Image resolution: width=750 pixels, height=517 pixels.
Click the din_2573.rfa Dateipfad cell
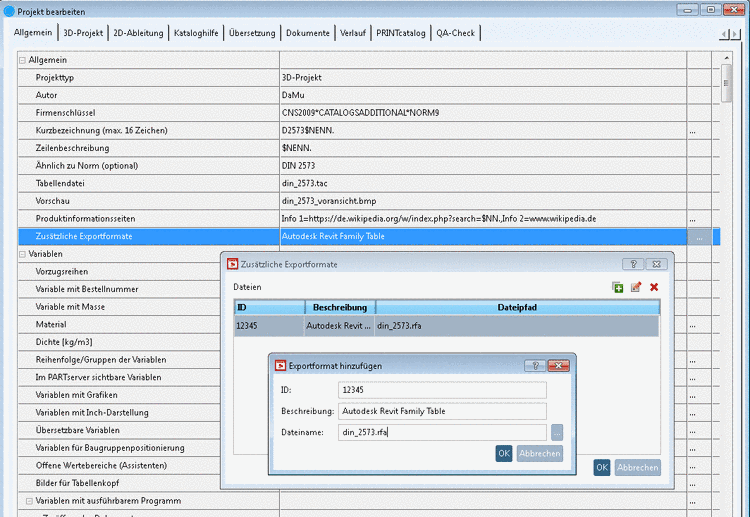pyautogui.click(x=518, y=326)
